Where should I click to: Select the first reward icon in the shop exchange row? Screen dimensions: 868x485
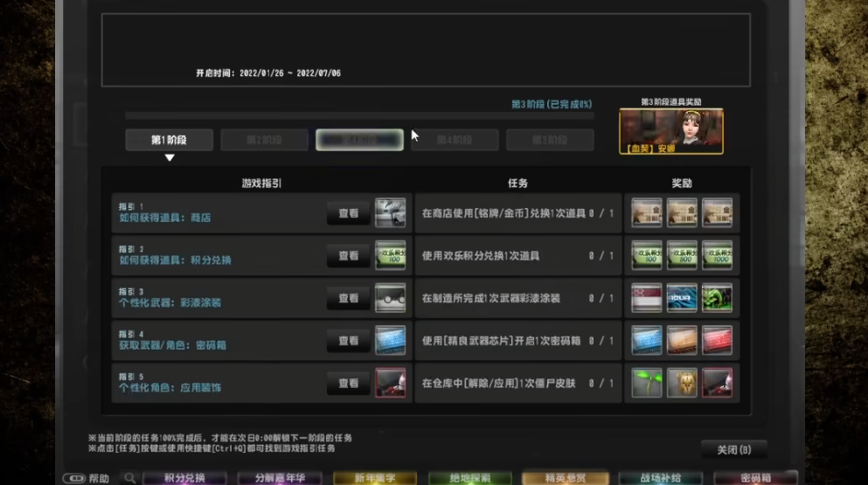pos(647,213)
